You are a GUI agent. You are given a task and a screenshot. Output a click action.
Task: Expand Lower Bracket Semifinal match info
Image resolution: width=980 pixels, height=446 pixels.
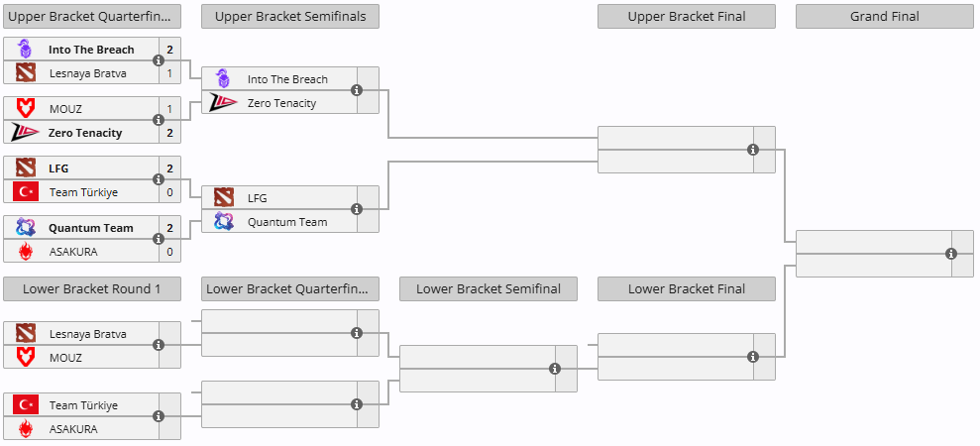555,369
